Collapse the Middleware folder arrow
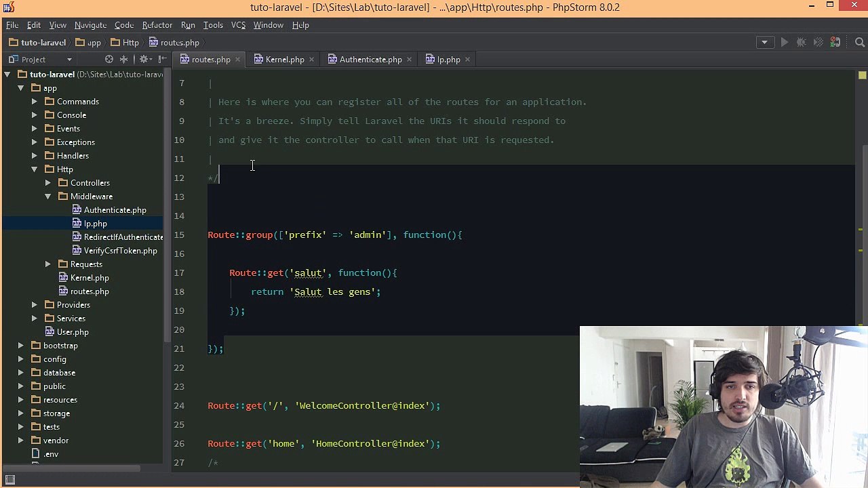 coord(48,197)
